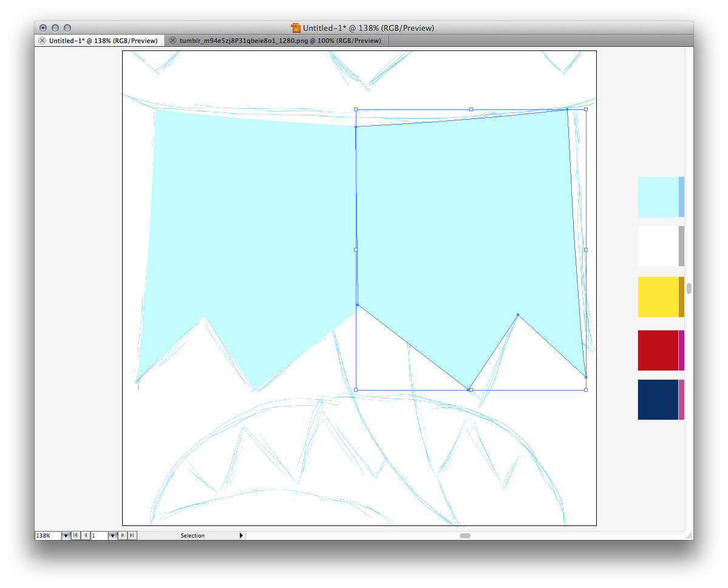Close the tumblr png document tab
Image resolution: width=728 pixels, height=588 pixels.
point(172,41)
